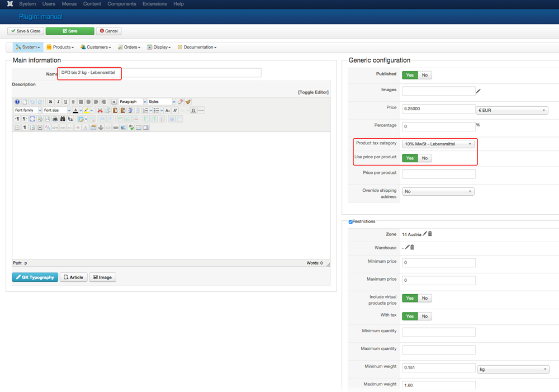
Task: Insert a horizontal rule
Action: 201,110
